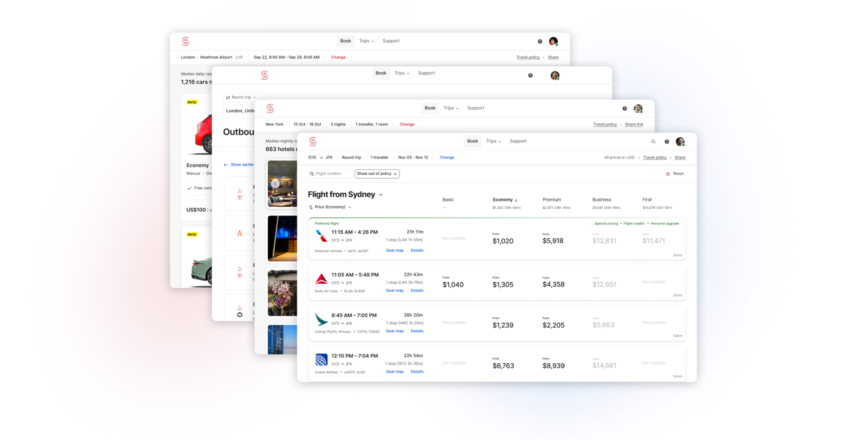Click the Premium column header
This screenshot has height=440, width=868.
point(552,200)
